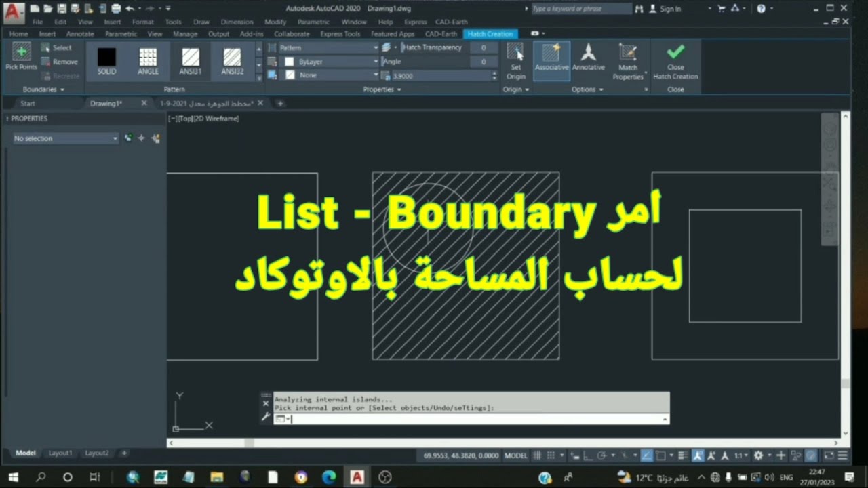Toggle the Annotative hatch option
Screen dimensions: 868x488
pos(588,58)
